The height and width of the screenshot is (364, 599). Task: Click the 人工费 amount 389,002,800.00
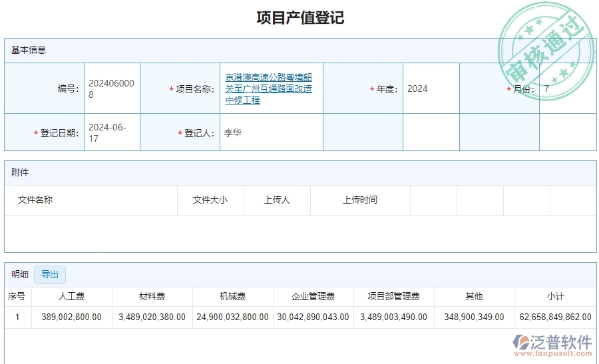pos(71,317)
